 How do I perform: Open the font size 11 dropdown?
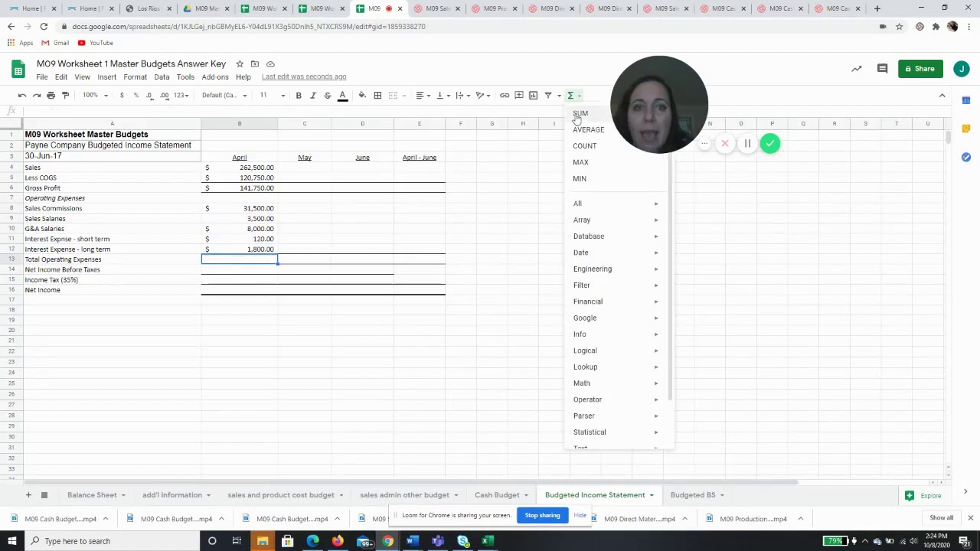[x=273, y=95]
